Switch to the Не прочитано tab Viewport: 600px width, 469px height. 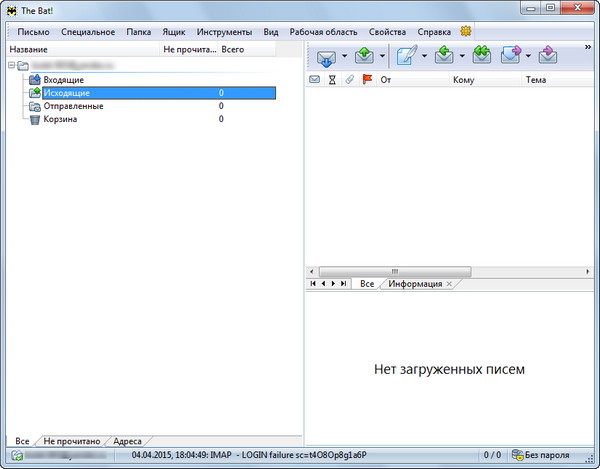(70, 441)
